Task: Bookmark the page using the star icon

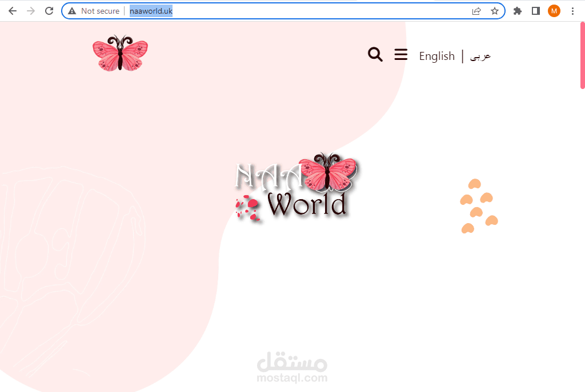Action: 495,10
